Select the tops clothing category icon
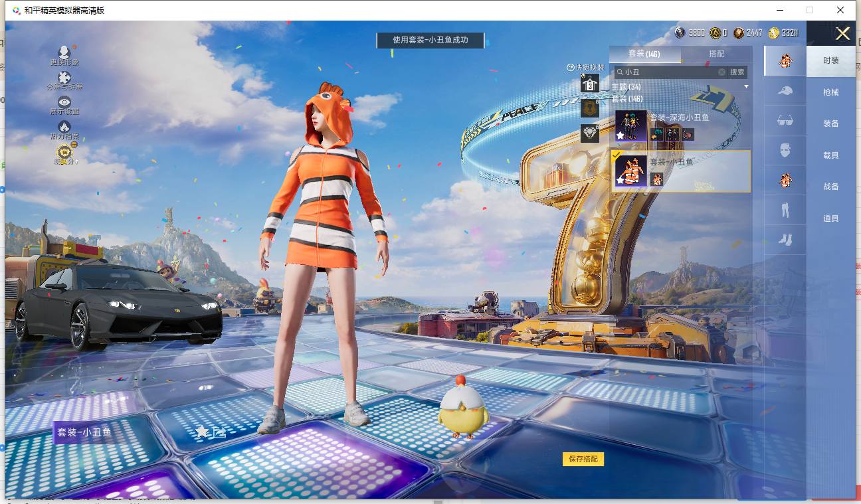The width and height of the screenshot is (861, 504). (x=785, y=180)
